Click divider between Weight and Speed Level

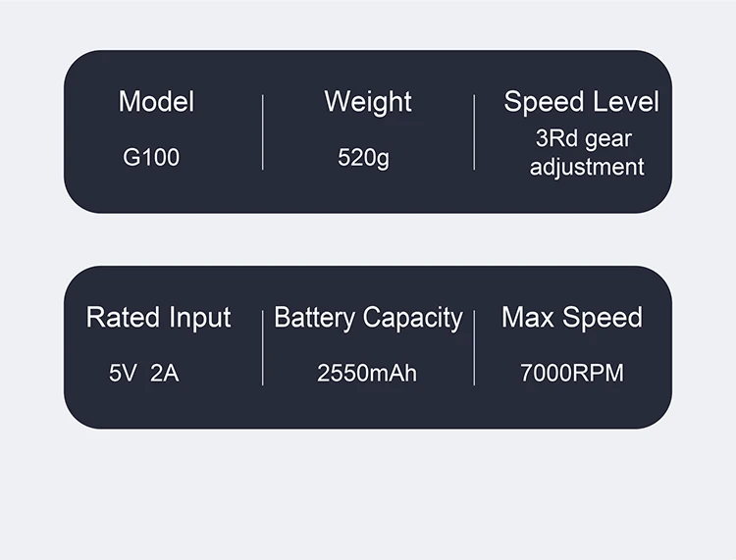point(474,132)
